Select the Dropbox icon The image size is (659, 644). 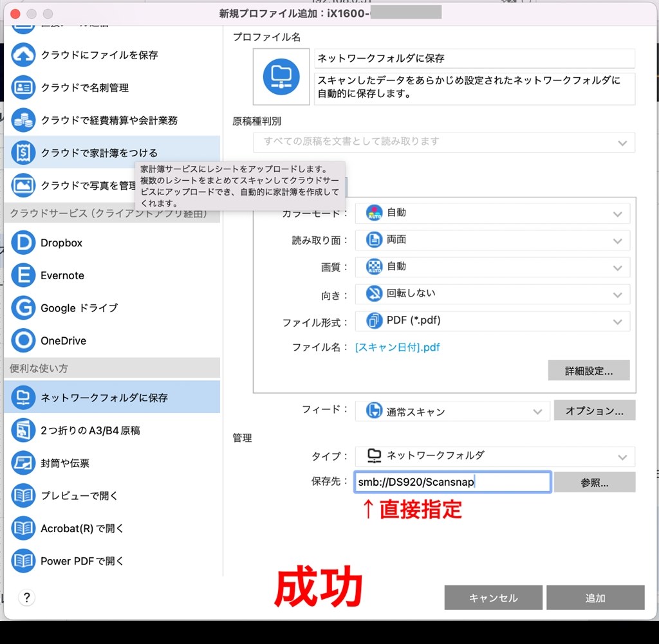pos(23,243)
